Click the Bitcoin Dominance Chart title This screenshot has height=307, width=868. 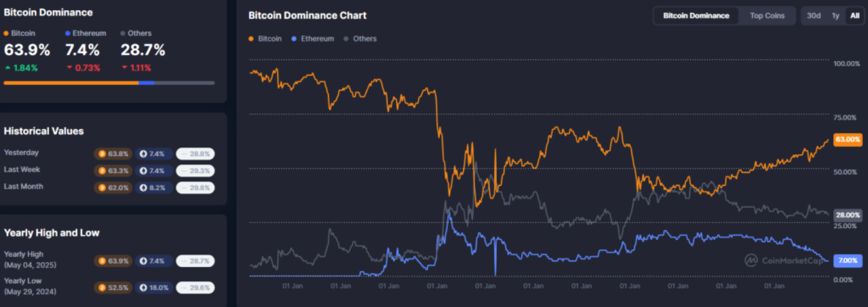click(307, 15)
